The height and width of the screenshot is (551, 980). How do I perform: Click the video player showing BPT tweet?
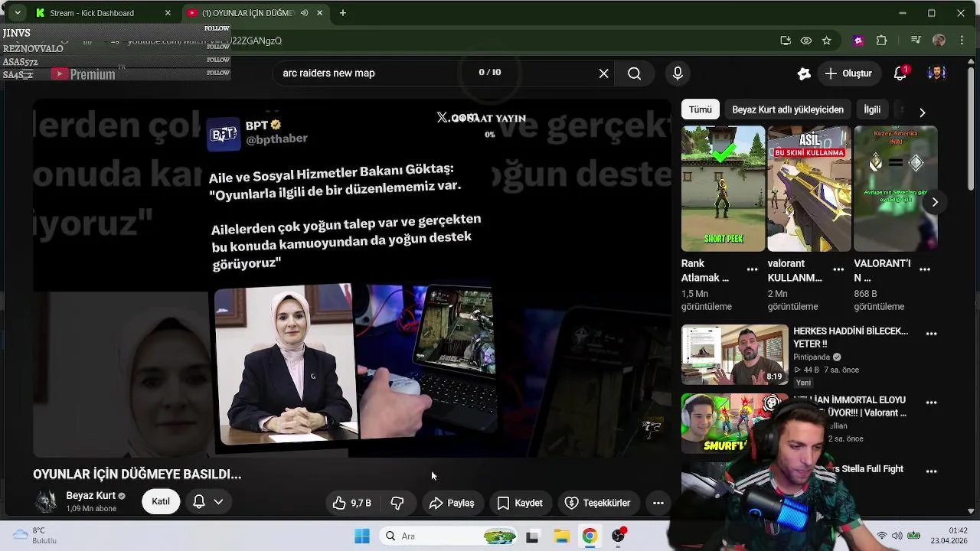352,279
